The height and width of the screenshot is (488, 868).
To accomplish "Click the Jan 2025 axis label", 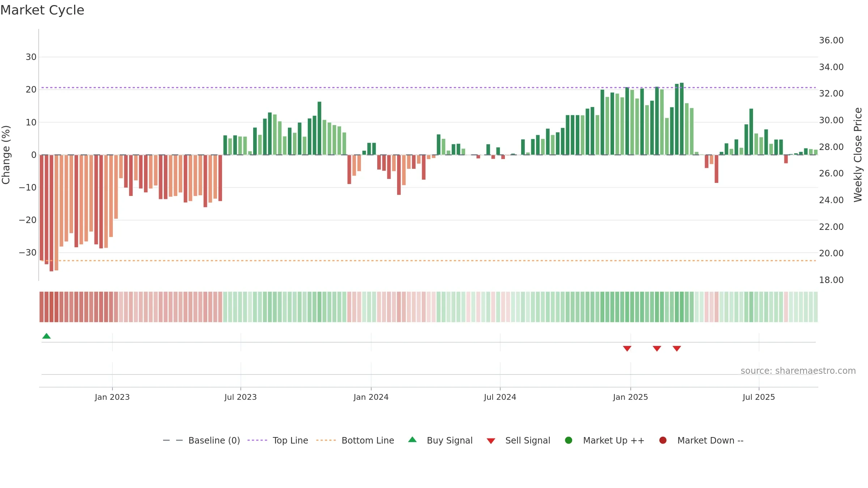I will (x=630, y=397).
